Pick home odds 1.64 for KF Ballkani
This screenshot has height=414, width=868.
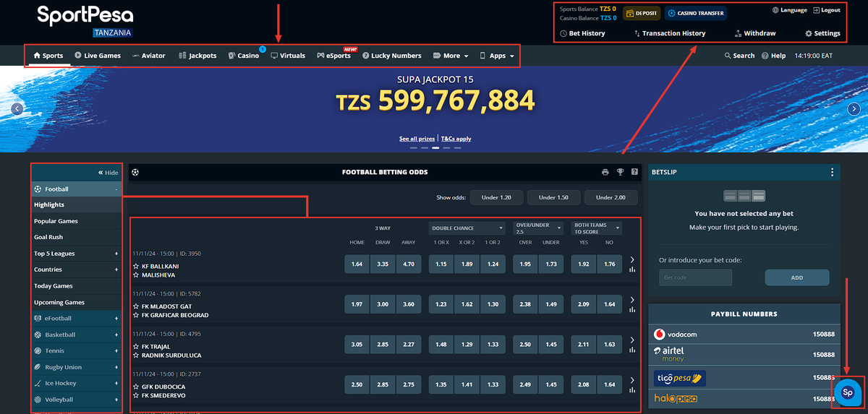[x=357, y=264]
